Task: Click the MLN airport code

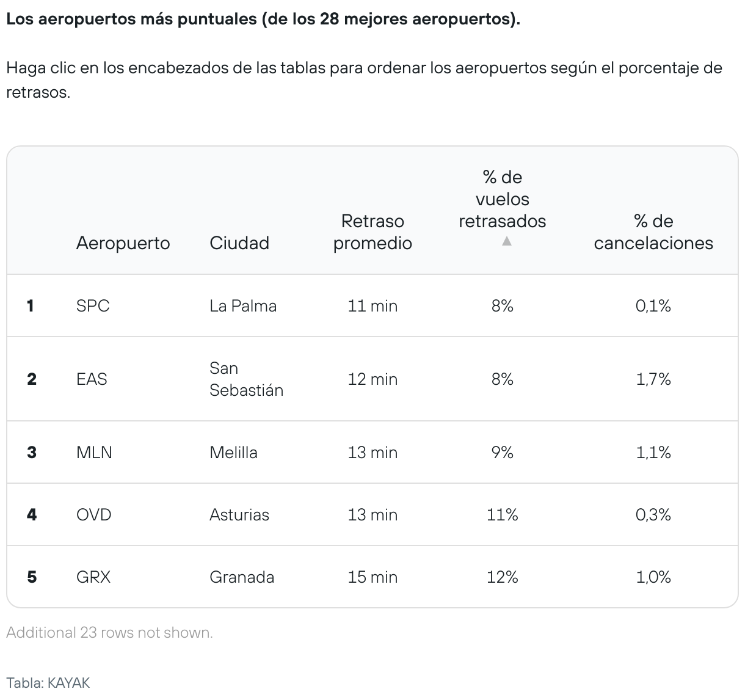Action: 94,453
